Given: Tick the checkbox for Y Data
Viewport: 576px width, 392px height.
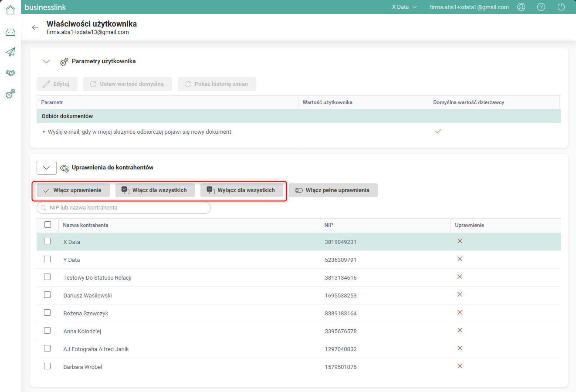Looking at the screenshot, I should [x=47, y=259].
